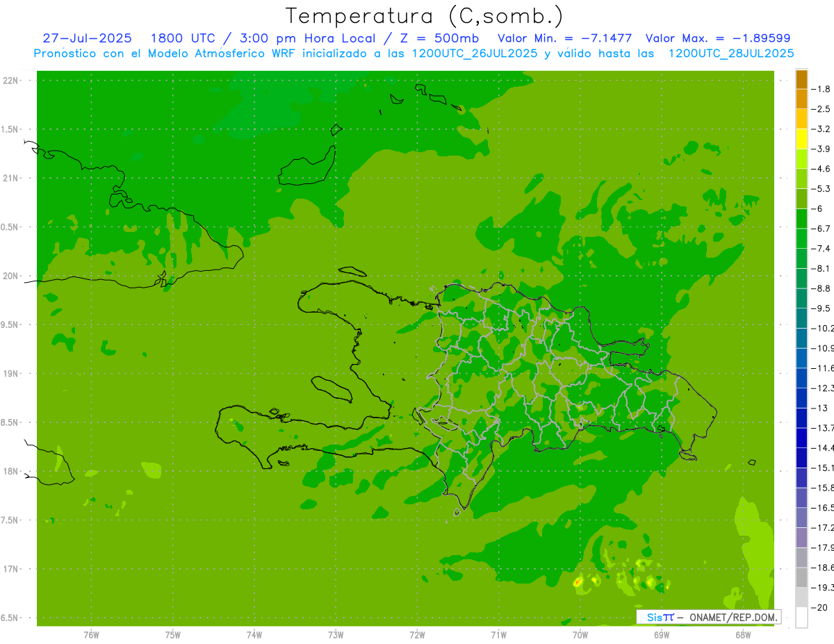Click the '20N' latitude axis label
Viewport: 834px width, 644px height.
10,276
